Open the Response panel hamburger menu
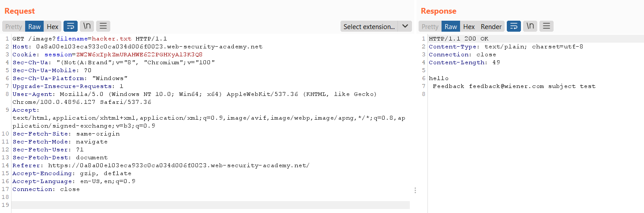Screen dimensions: 644x213 point(547,26)
